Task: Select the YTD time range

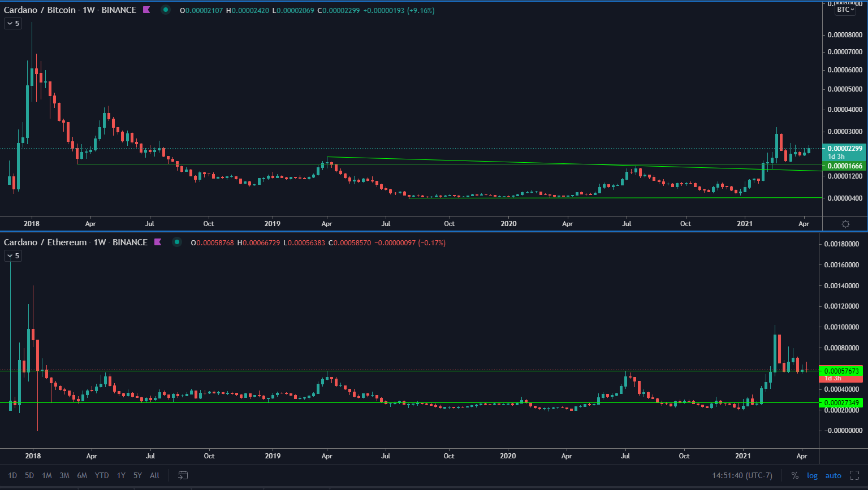Action: (102, 475)
